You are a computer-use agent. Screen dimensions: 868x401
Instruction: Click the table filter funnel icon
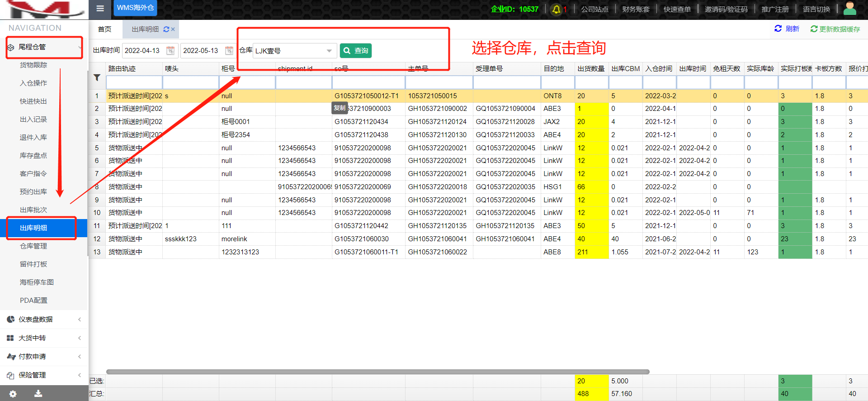97,78
